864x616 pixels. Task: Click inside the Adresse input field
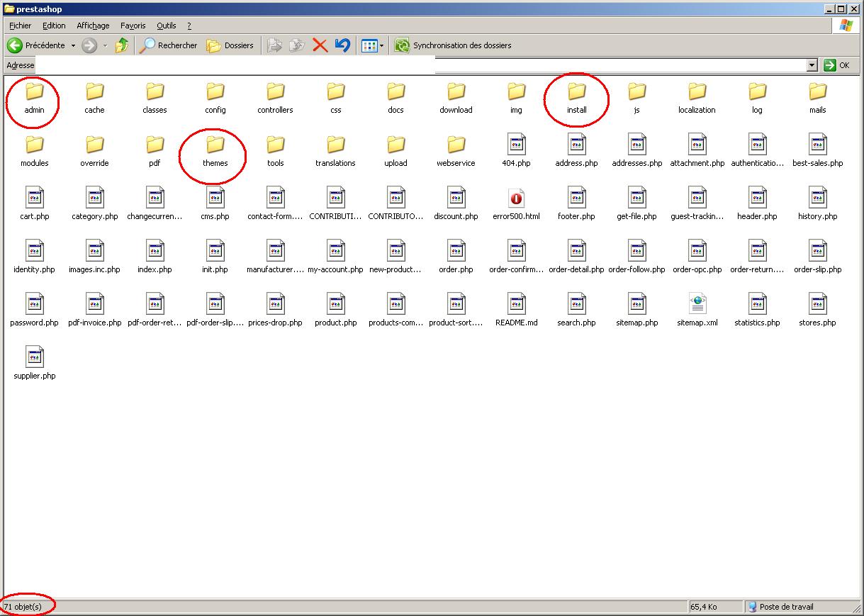point(421,65)
